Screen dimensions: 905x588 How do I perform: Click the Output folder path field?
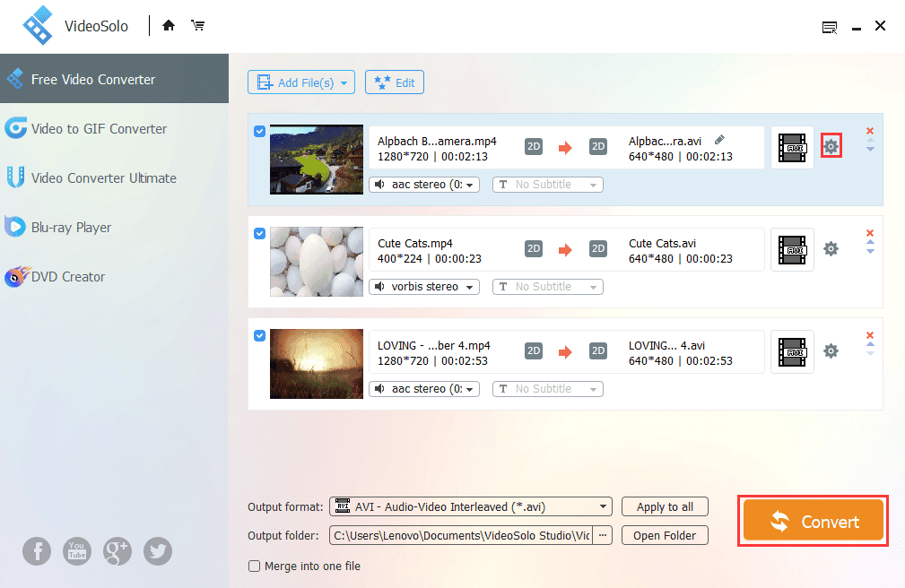point(461,535)
